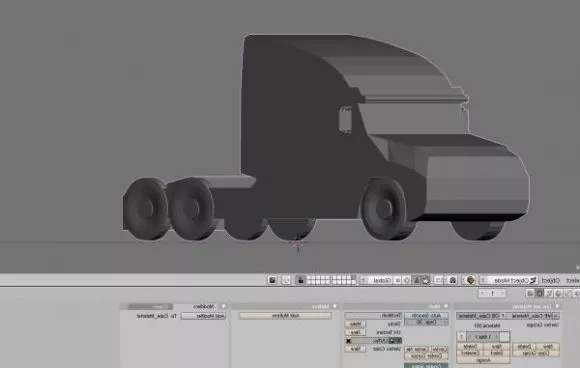Open the Object Mode dropdown
The width and height of the screenshot is (580, 368).
[509, 280]
